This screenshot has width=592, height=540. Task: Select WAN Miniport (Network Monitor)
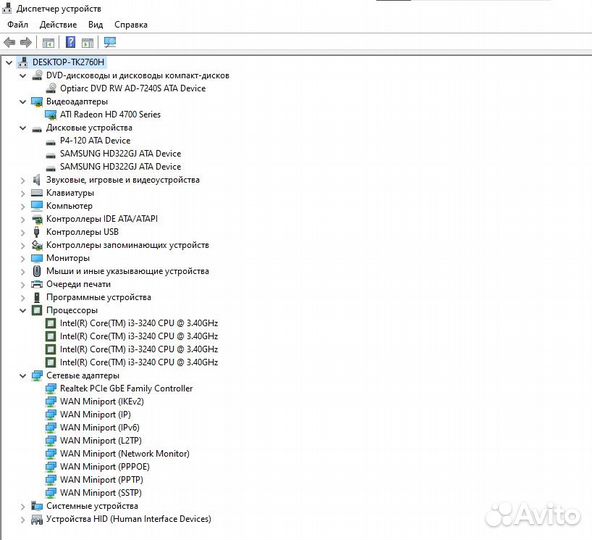coord(125,454)
